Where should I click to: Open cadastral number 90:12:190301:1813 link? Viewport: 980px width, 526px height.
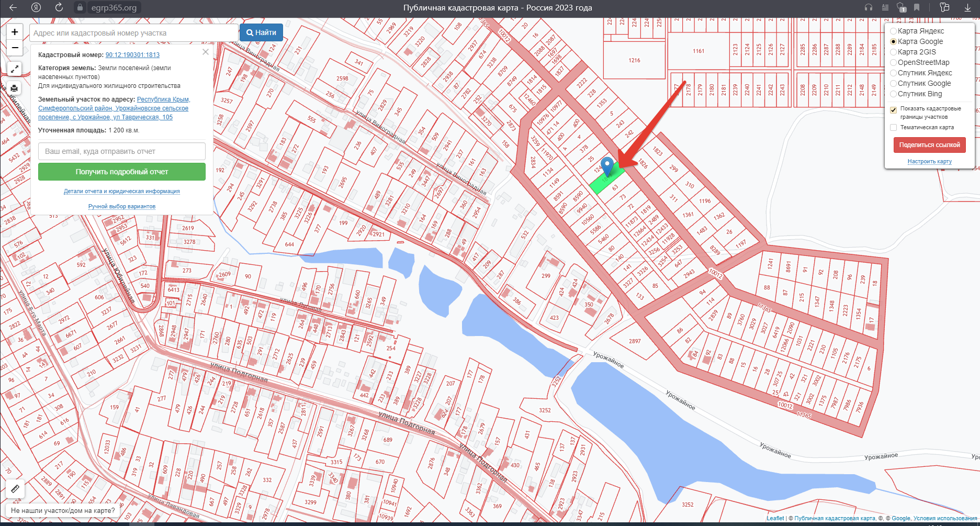[x=132, y=55]
